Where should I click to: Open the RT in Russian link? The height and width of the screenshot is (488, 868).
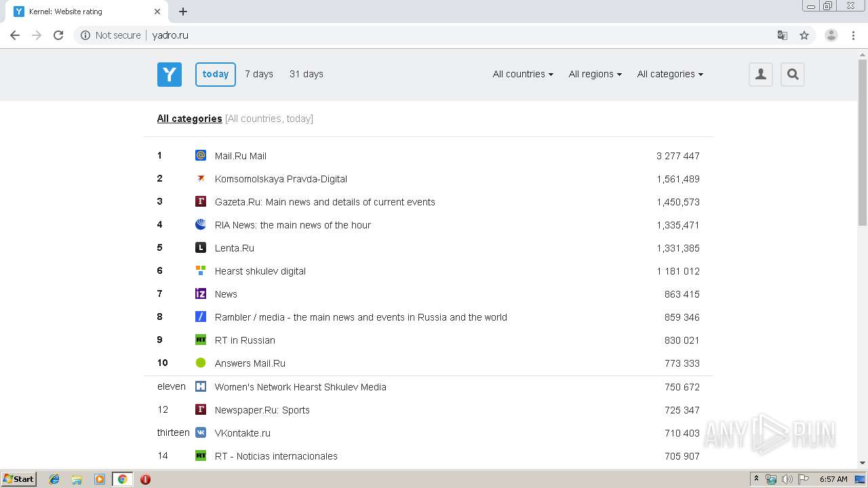pos(245,340)
